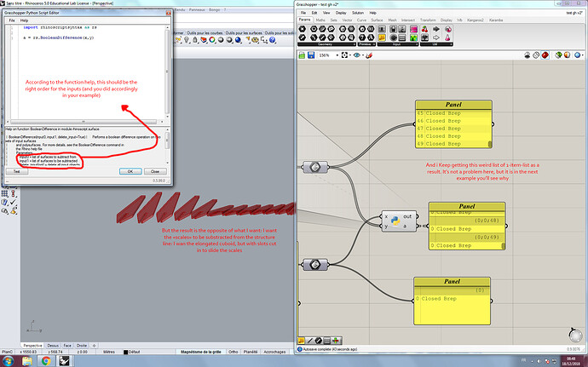This screenshot has width=588, height=367.
Task: Click the OK button in script editor
Action: coord(130,171)
